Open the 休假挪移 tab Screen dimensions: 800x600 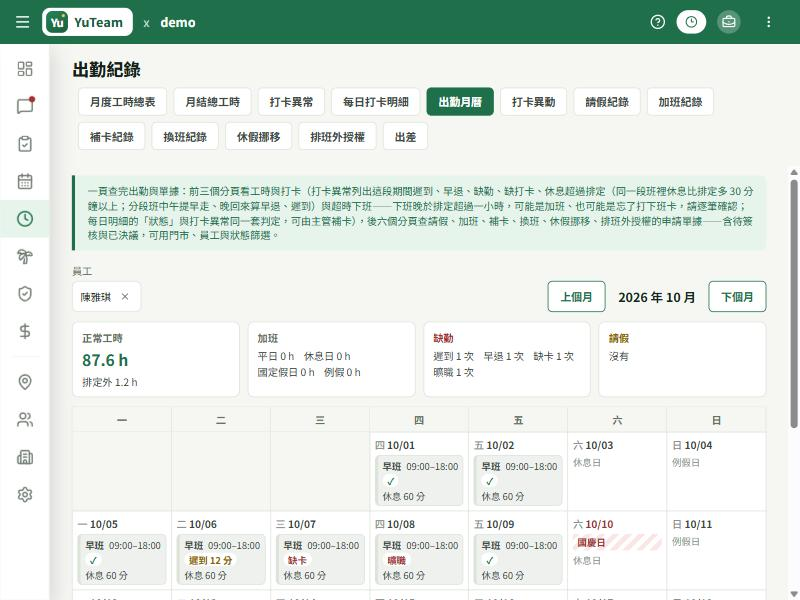[259, 137]
